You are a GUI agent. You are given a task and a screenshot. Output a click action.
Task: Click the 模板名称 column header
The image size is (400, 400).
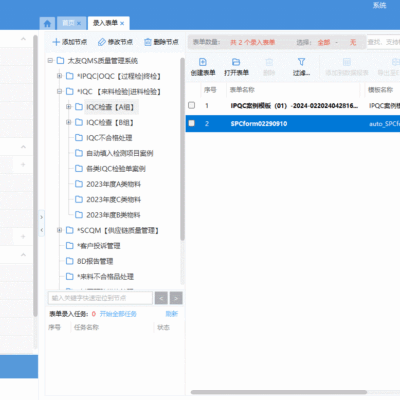(380, 90)
